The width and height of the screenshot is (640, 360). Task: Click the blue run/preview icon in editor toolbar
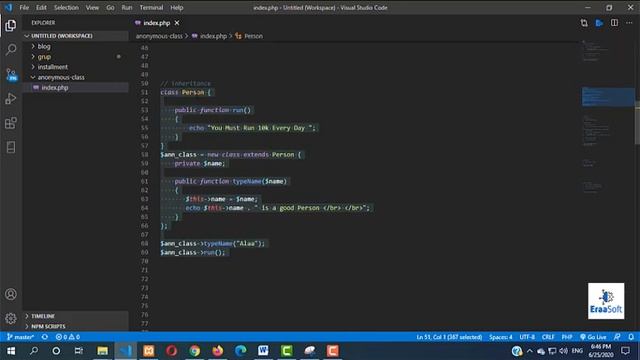(599, 23)
